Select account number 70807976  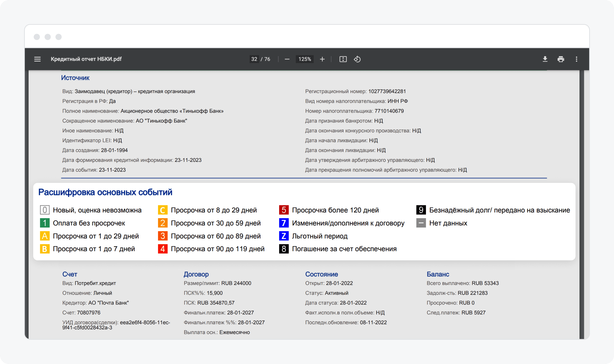tap(89, 312)
